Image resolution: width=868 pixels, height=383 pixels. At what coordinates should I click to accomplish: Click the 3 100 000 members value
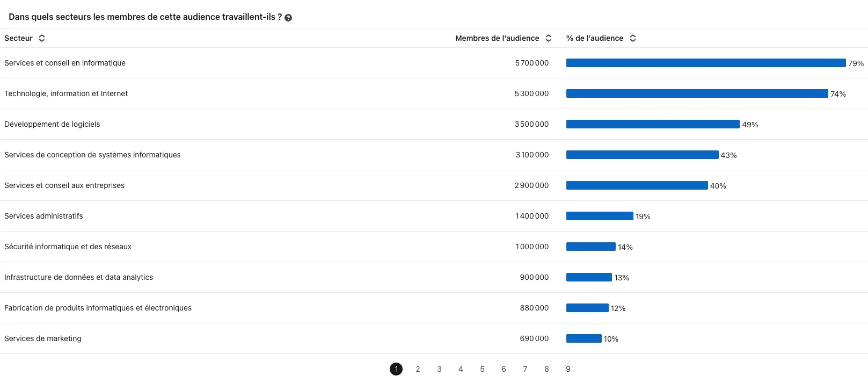click(x=533, y=155)
